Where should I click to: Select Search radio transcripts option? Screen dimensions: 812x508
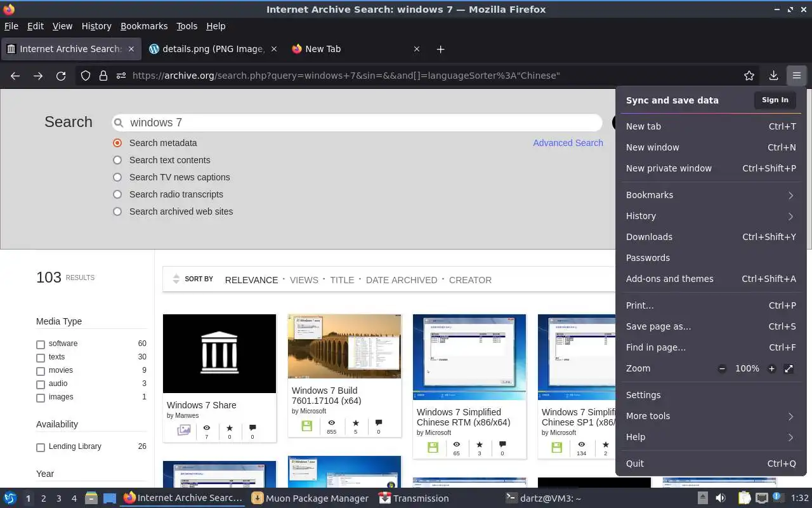tap(117, 194)
